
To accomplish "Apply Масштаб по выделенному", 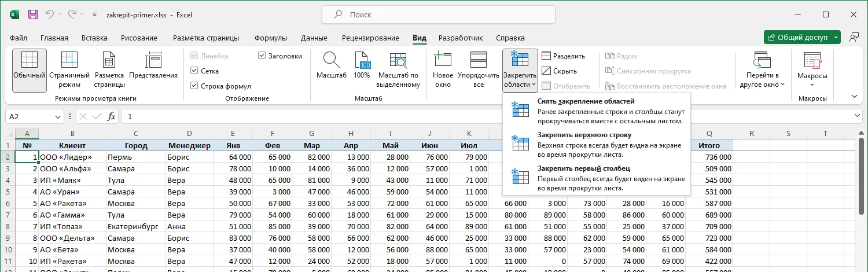I will coord(398,70).
